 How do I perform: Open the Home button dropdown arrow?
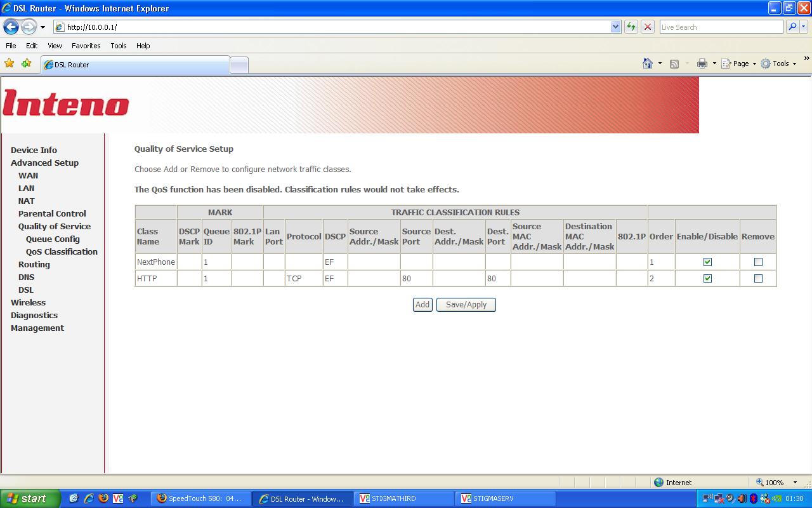click(660, 63)
